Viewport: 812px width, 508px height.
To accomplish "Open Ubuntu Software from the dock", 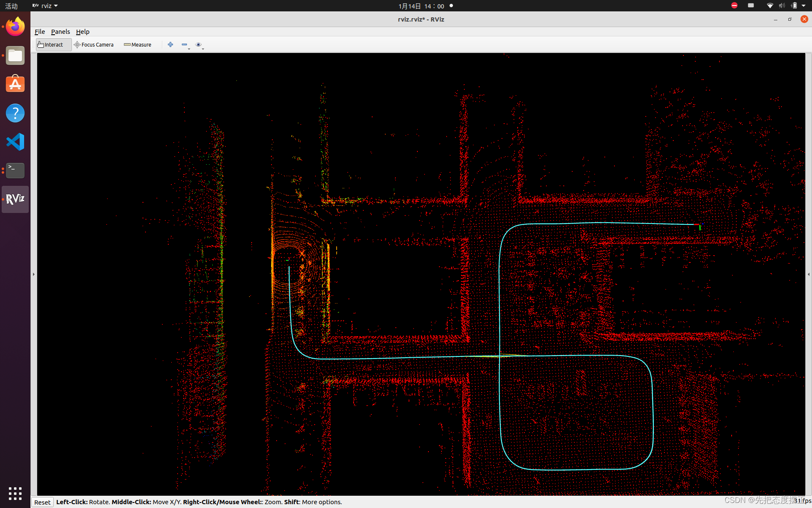I will coord(15,84).
